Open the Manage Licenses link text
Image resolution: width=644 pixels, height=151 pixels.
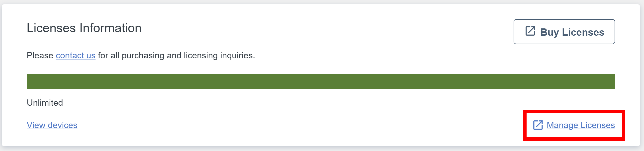(580, 125)
